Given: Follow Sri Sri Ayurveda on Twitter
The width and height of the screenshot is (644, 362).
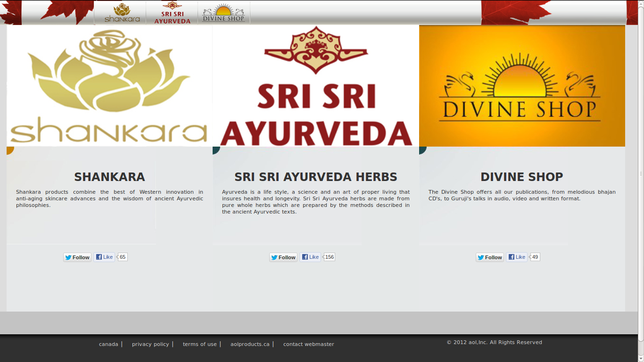Looking at the screenshot, I should 283,257.
